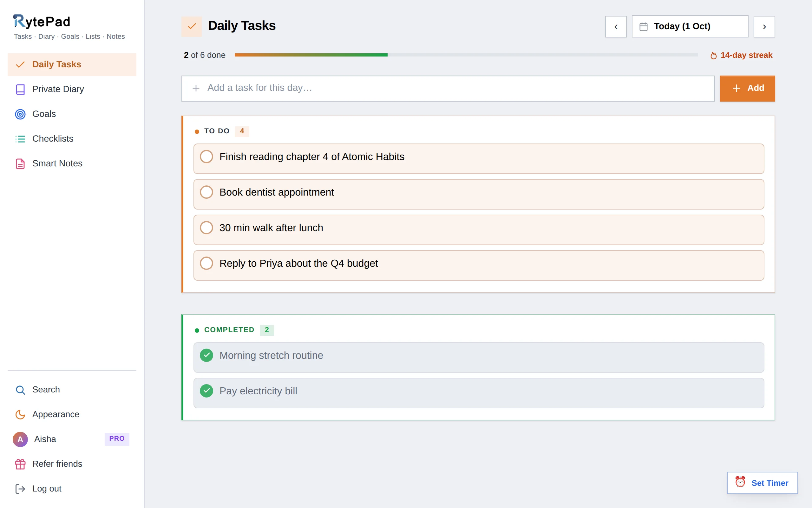Click the RytePad logo

tap(42, 21)
